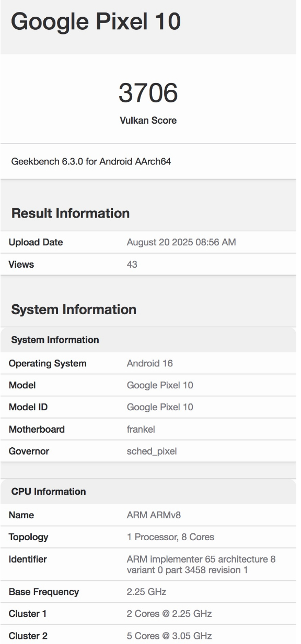Click the Model ID row label
The height and width of the screenshot is (644, 301).
point(28,407)
